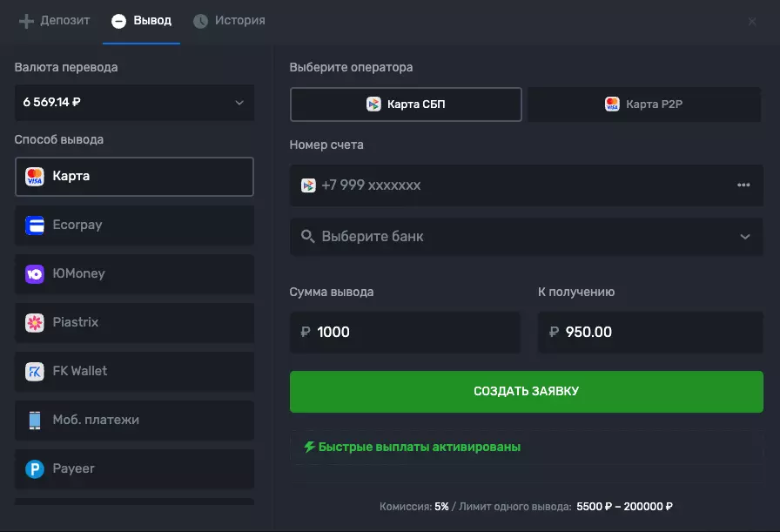Image resolution: width=780 pixels, height=532 pixels.
Task: Select the FK Wallet icon
Action: click(x=35, y=371)
